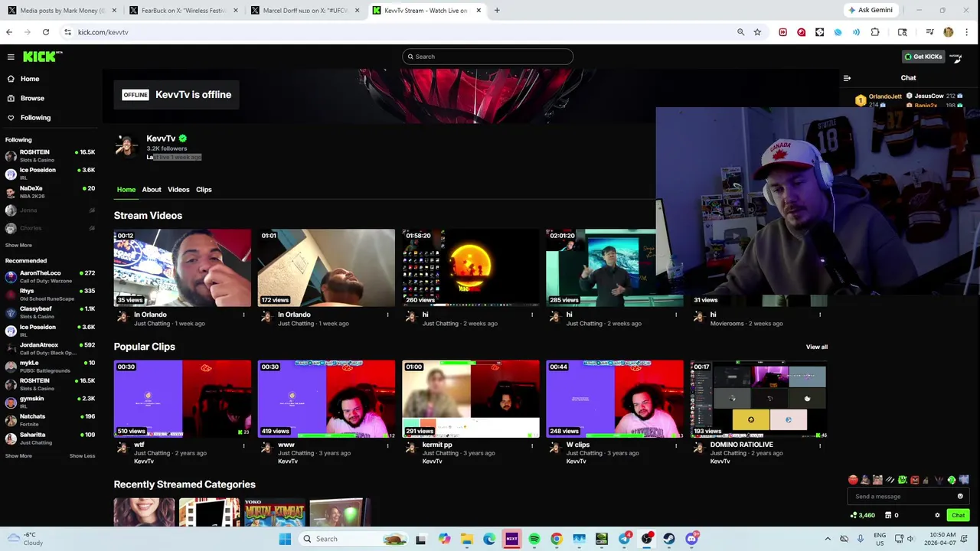The height and width of the screenshot is (551, 980).
Task: Open Mortal Kombat recently streamed category
Action: pyautogui.click(x=274, y=513)
